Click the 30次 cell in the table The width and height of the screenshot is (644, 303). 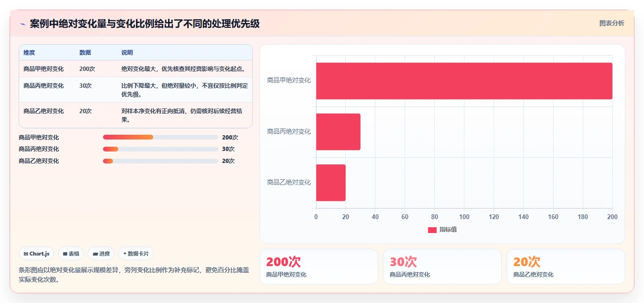86,86
